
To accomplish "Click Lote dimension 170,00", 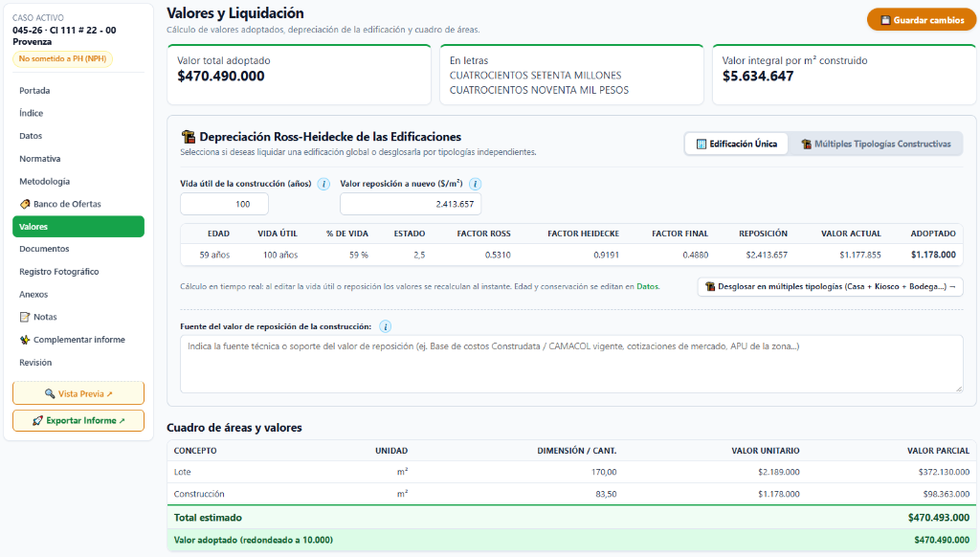I will 604,472.
